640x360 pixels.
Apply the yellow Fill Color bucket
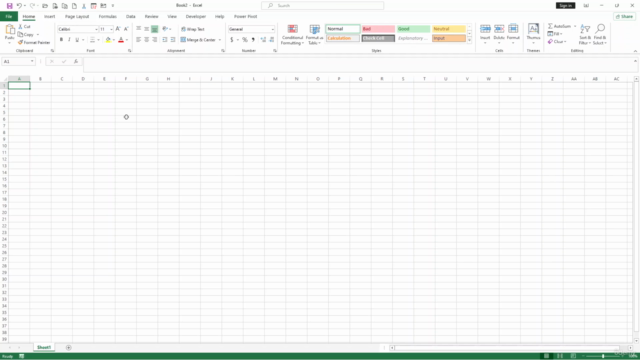tap(108, 40)
